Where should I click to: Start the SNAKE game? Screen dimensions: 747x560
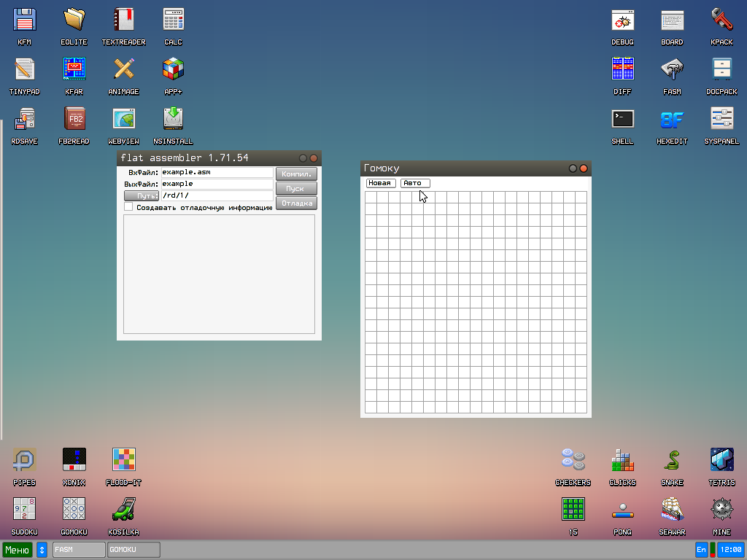pyautogui.click(x=672, y=462)
